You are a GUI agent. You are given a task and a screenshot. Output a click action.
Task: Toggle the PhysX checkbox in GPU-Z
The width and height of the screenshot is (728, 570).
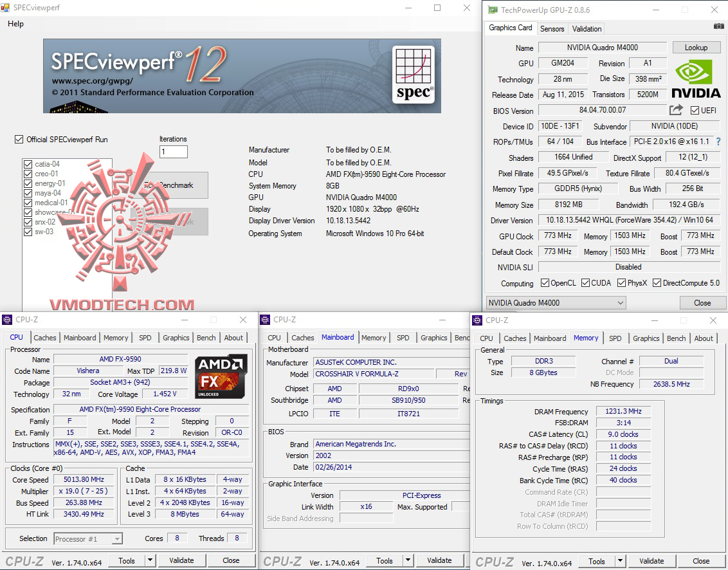(621, 283)
